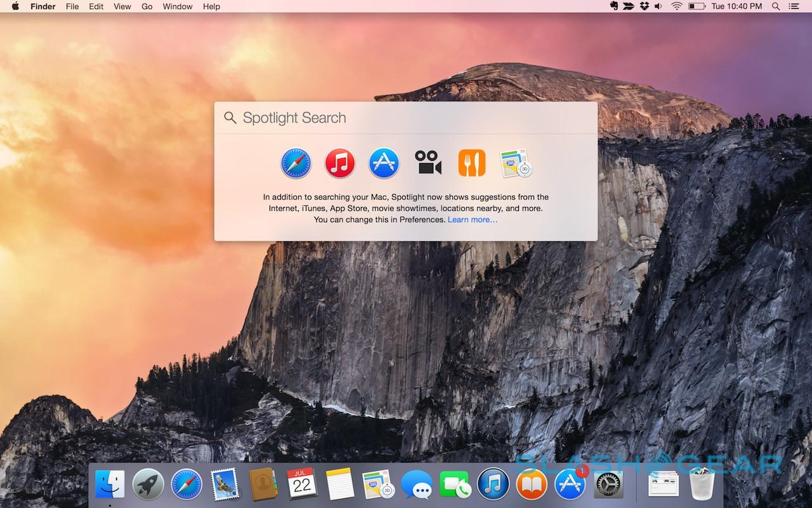Click the App Store icon in Spotlight panel

click(384, 163)
